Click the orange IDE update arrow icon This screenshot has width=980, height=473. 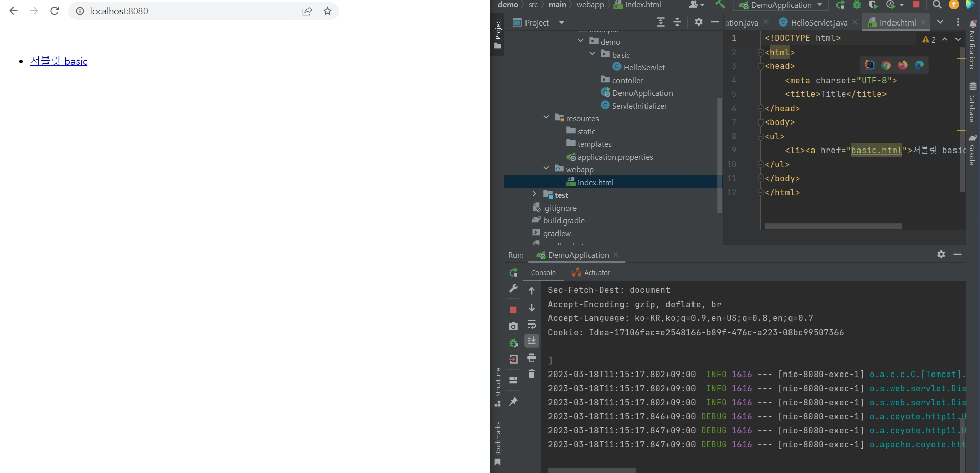954,5
